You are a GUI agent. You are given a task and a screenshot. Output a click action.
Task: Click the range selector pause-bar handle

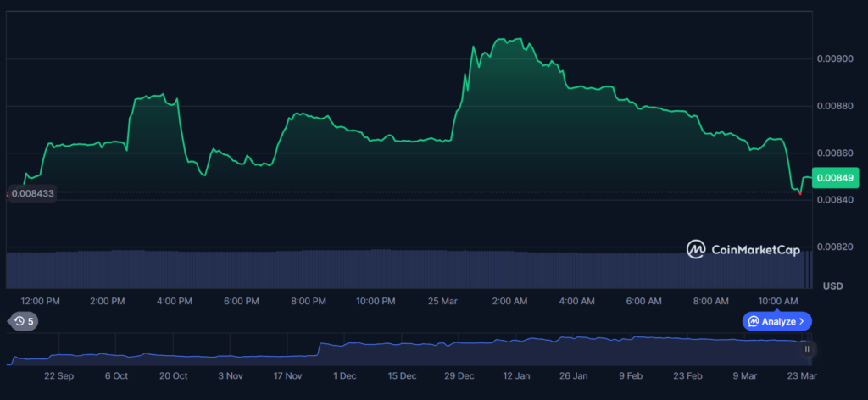click(807, 348)
